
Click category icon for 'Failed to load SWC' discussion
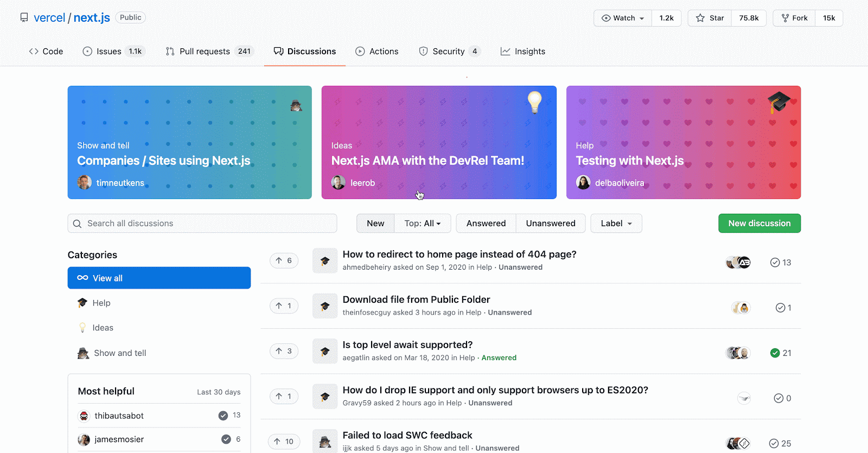click(325, 441)
